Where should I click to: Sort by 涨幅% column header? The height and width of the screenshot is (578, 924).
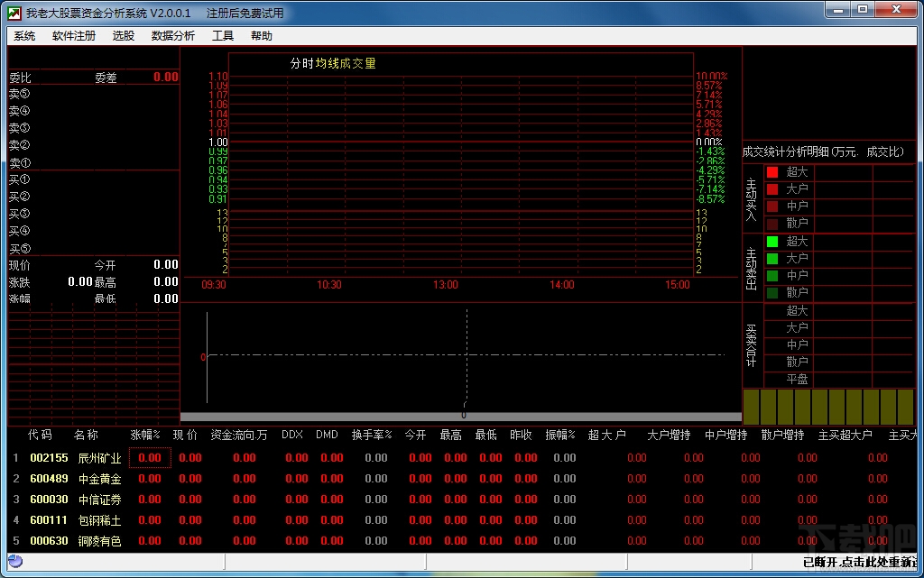click(145, 435)
